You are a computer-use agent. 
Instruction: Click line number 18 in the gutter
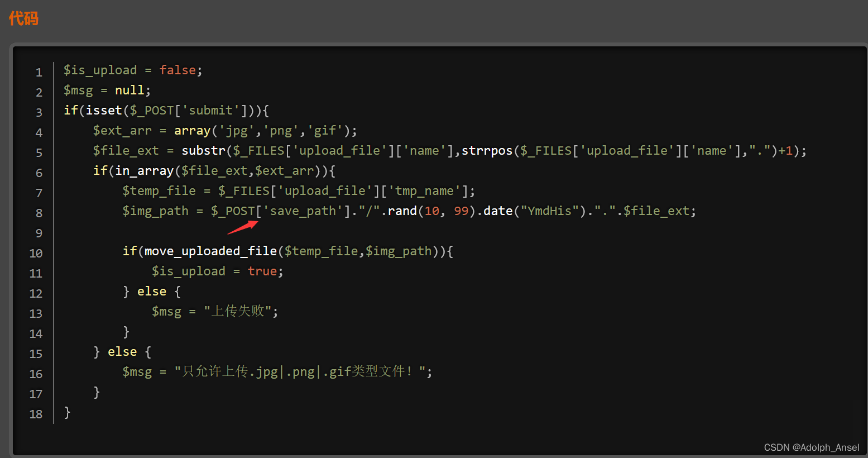click(36, 414)
